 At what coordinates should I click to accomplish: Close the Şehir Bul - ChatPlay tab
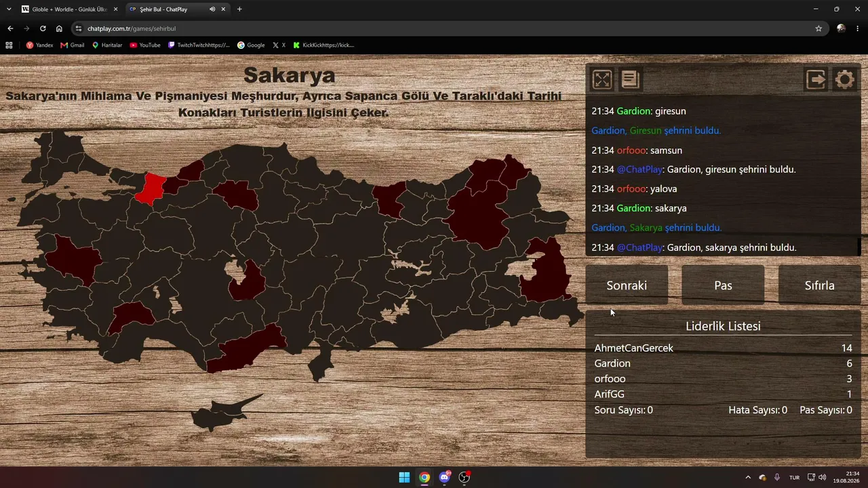click(224, 9)
